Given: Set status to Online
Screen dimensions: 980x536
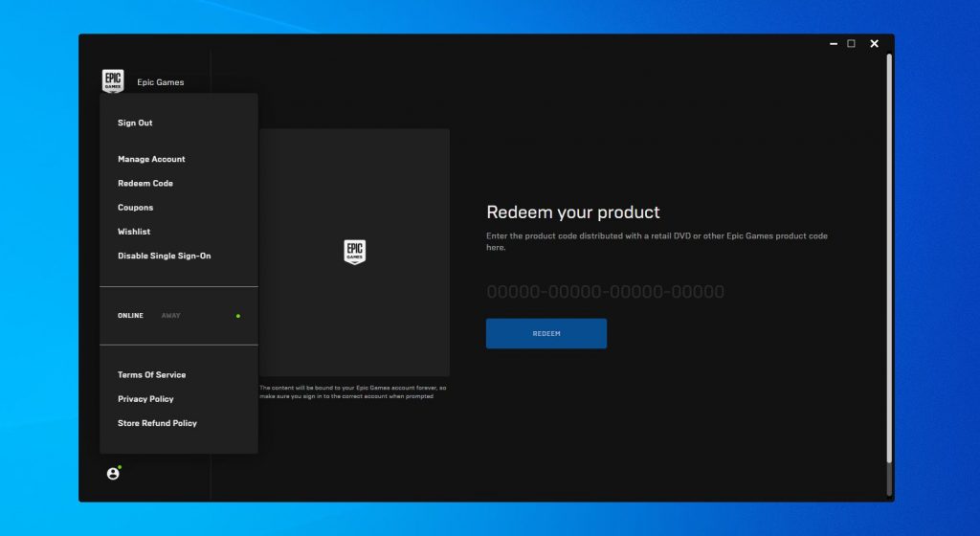Looking at the screenshot, I should pyautogui.click(x=130, y=316).
